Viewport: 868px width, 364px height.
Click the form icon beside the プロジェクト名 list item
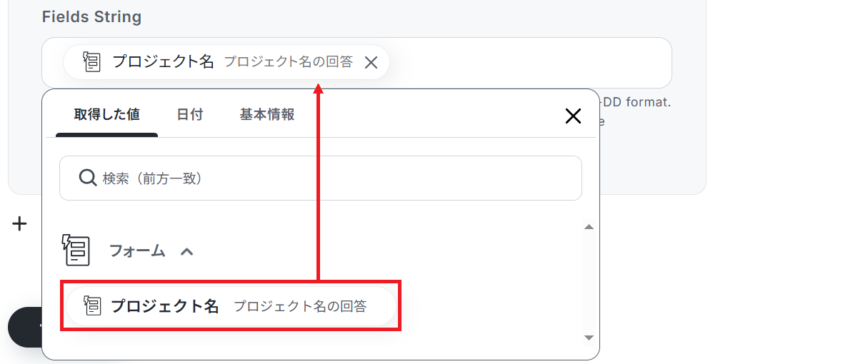[x=93, y=306]
